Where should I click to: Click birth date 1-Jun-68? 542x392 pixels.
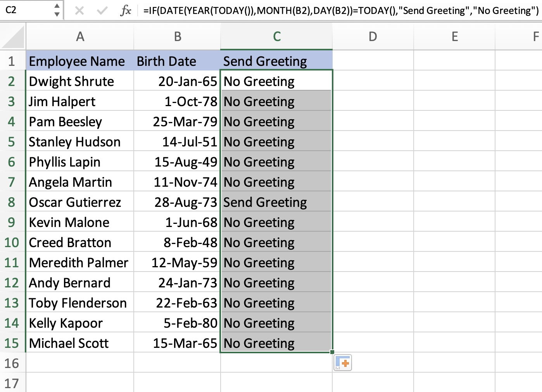click(x=177, y=222)
